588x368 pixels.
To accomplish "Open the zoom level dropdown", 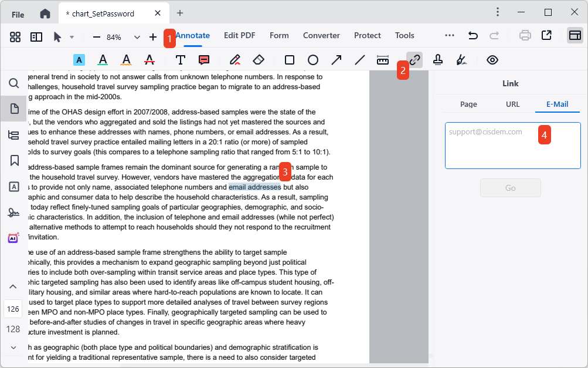I will coord(137,36).
